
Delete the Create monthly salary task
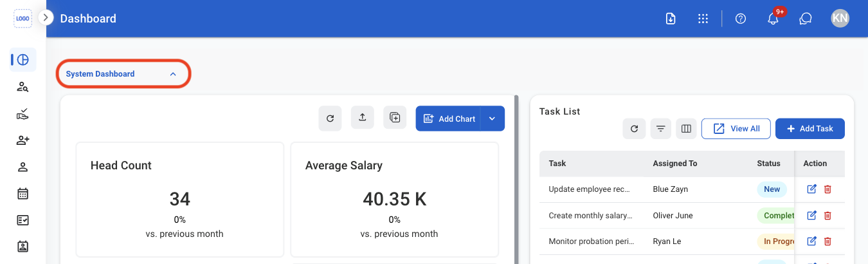point(827,216)
